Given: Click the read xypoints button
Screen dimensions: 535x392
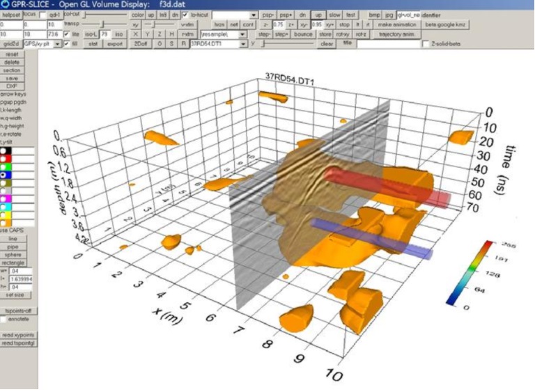Looking at the screenshot, I should point(18,335).
